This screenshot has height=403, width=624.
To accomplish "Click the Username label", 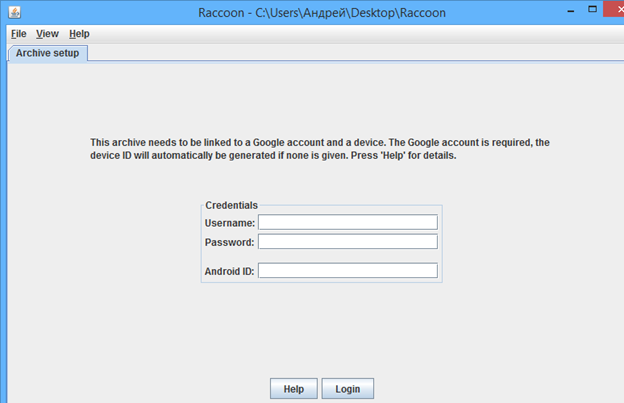I will click(230, 222).
